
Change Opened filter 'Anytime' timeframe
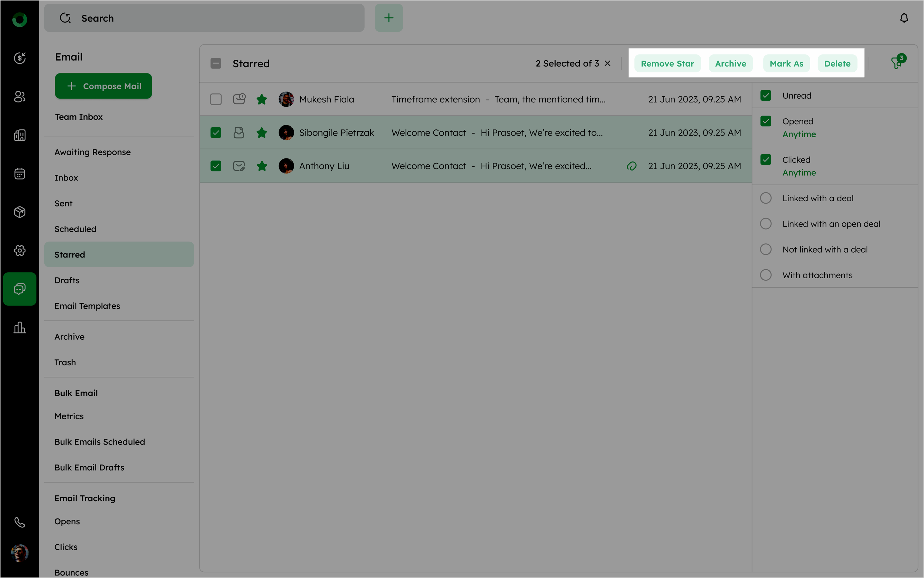(799, 134)
